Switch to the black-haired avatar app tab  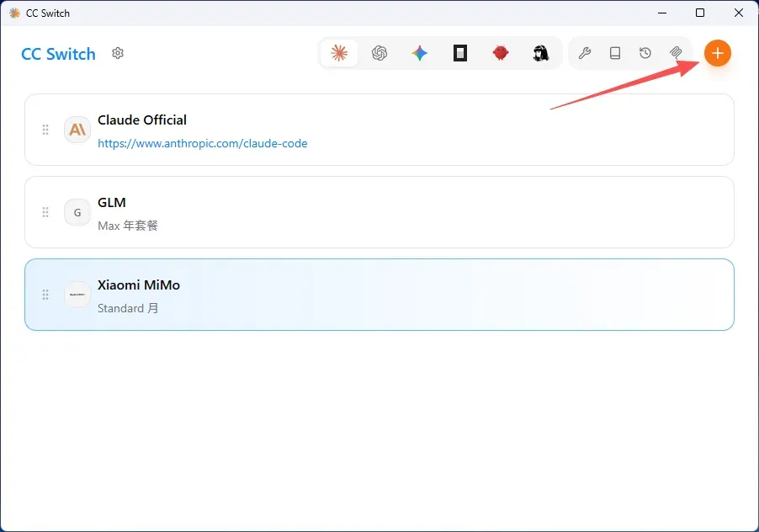pos(541,53)
